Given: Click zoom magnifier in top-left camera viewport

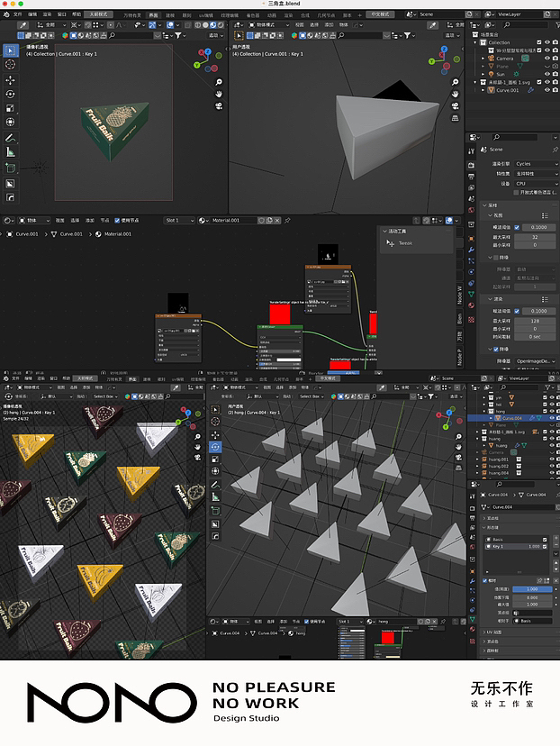Looking at the screenshot, I should click(219, 82).
